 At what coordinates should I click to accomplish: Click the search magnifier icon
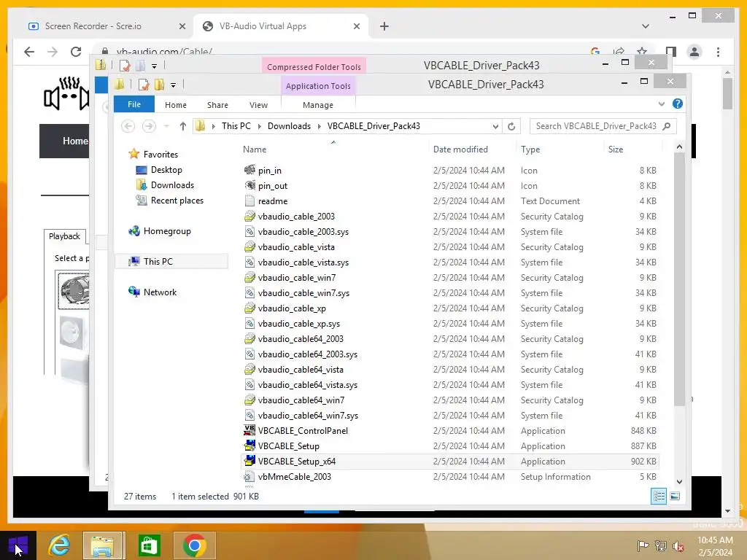pyautogui.click(x=667, y=126)
